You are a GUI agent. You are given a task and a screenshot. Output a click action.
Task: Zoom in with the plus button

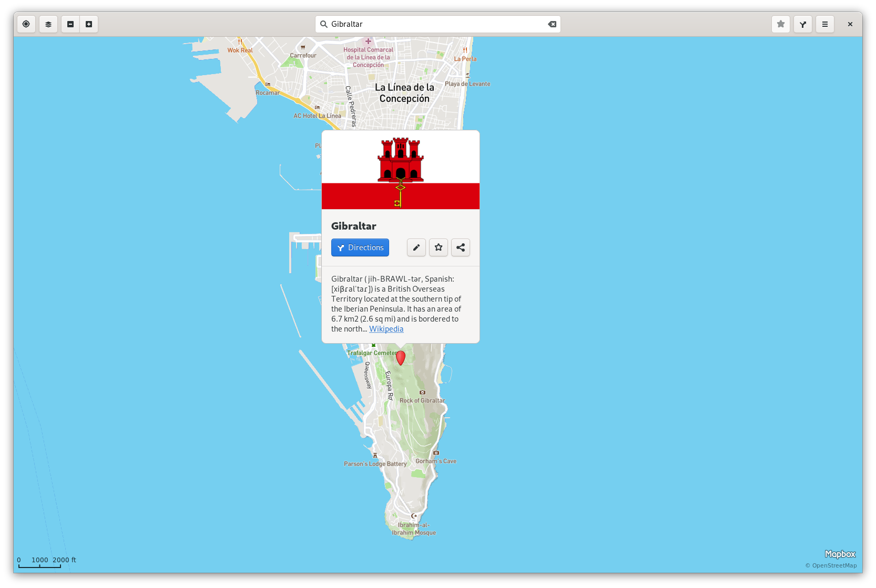coord(89,24)
